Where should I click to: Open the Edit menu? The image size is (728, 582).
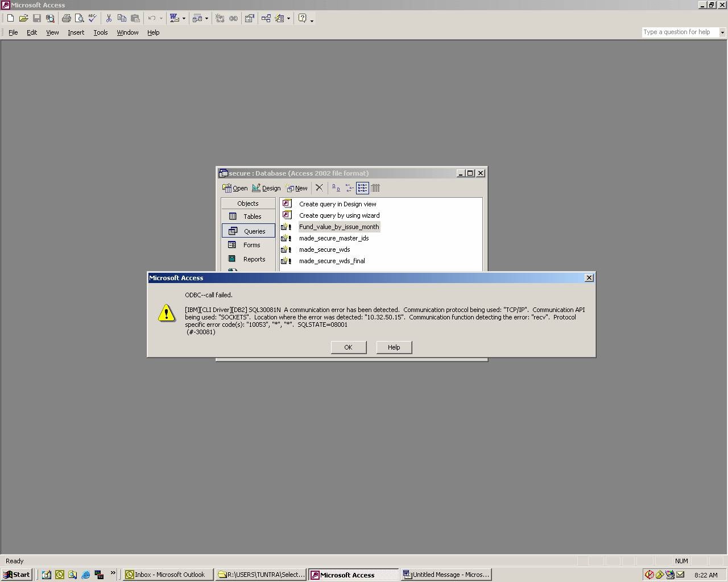32,32
